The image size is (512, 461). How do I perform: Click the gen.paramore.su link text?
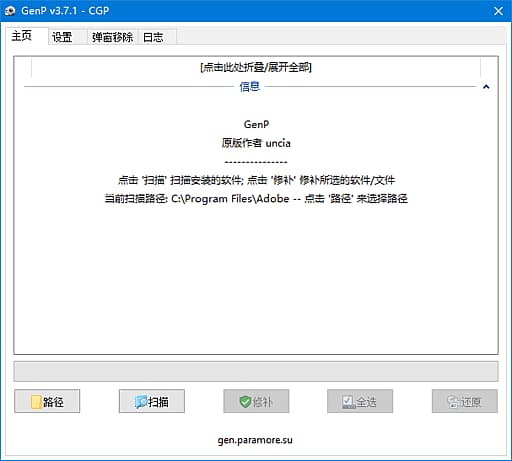tap(255, 440)
